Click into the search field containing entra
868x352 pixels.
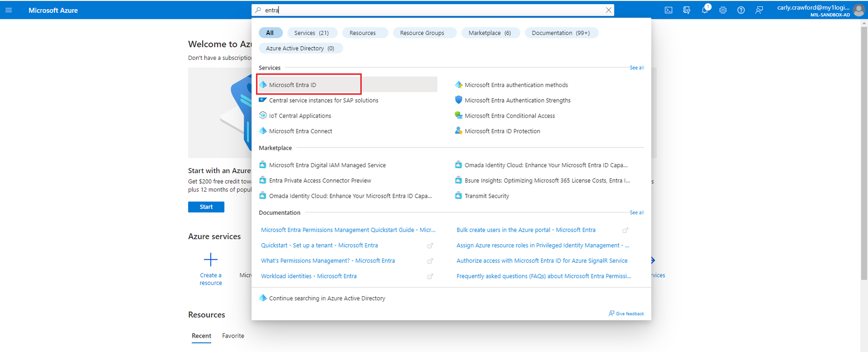point(433,10)
